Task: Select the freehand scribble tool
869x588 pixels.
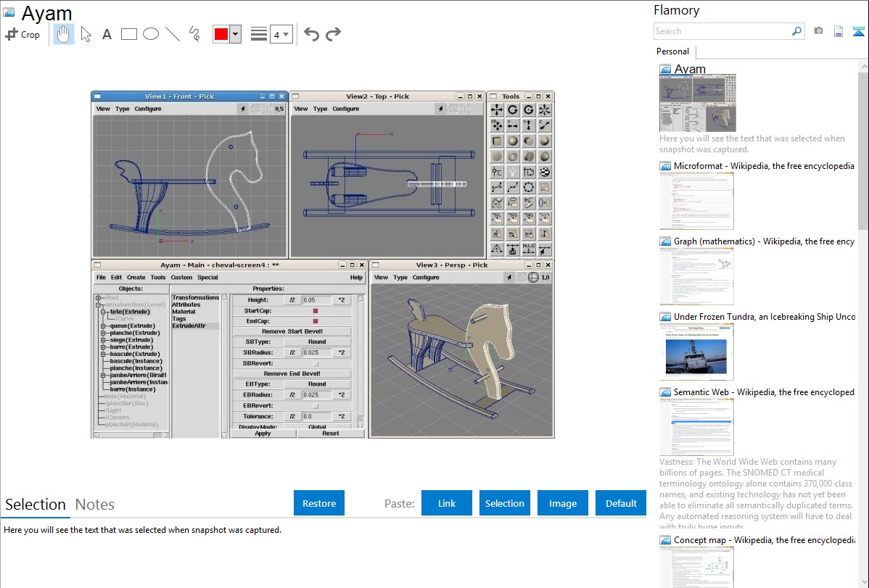Action: click(194, 34)
